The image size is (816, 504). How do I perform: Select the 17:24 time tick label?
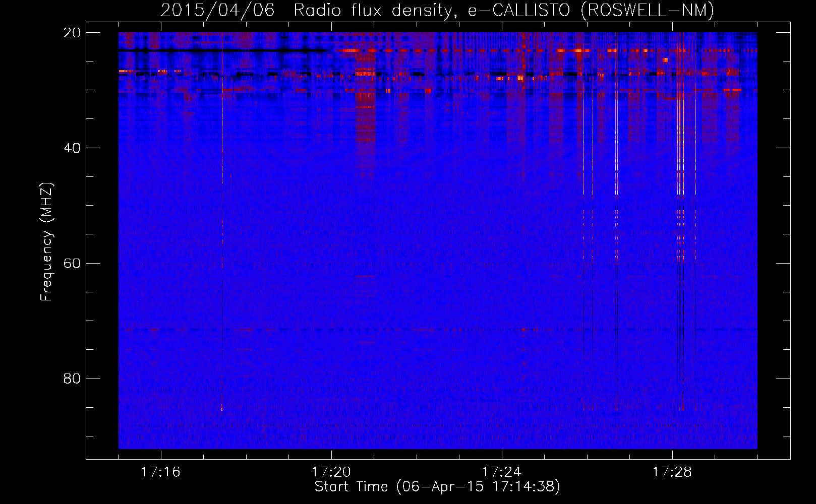(x=501, y=472)
